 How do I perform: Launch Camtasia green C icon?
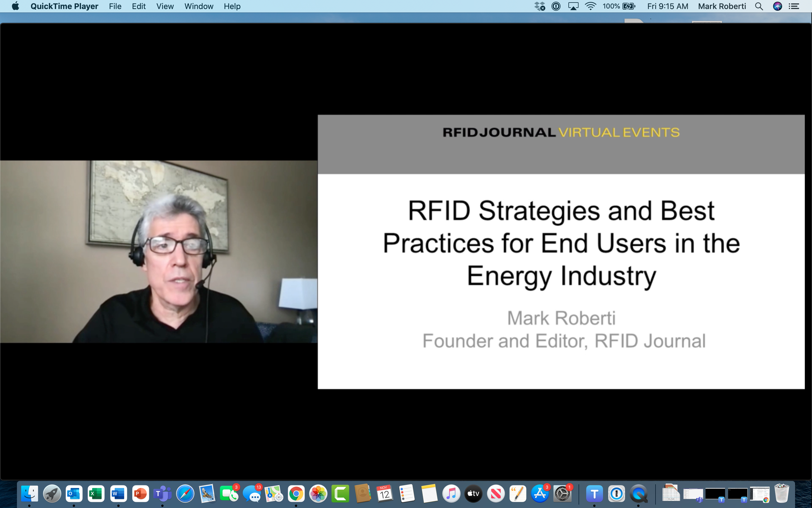pos(340,494)
